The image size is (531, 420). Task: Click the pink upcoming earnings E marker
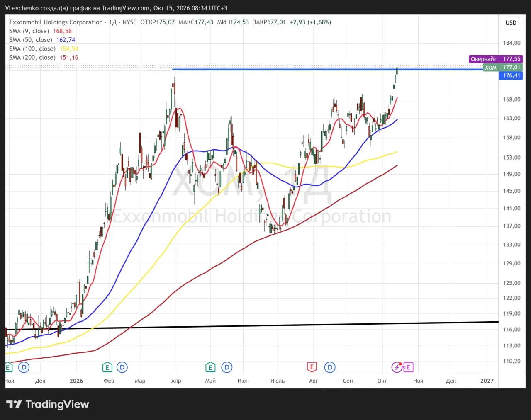(408, 367)
